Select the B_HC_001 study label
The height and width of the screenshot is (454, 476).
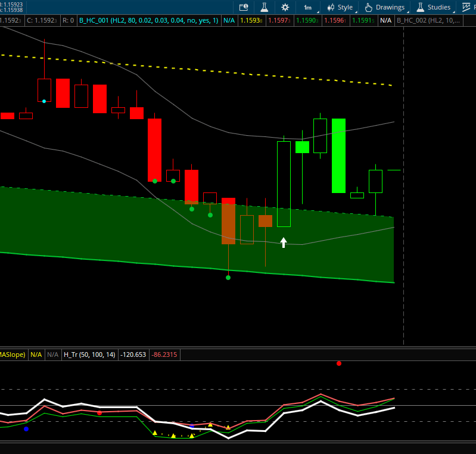[x=149, y=20]
